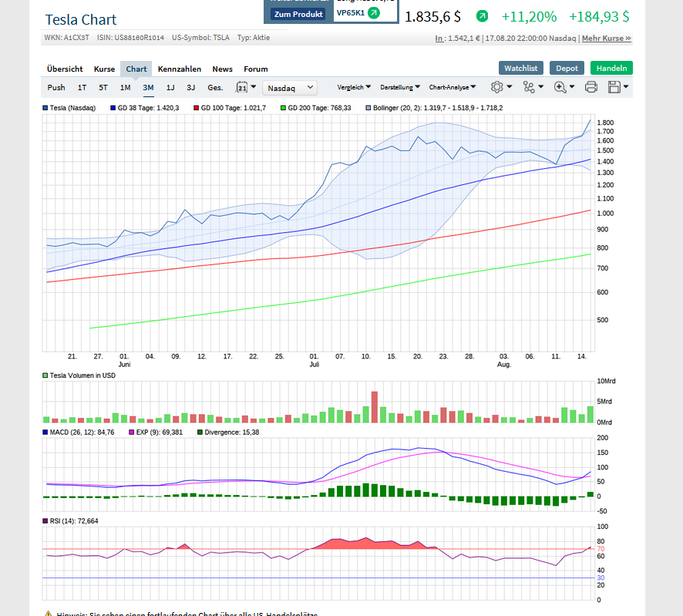683x616 pixels.
Task: Click the '1.835,6 $' price text
Action: tap(432, 16)
